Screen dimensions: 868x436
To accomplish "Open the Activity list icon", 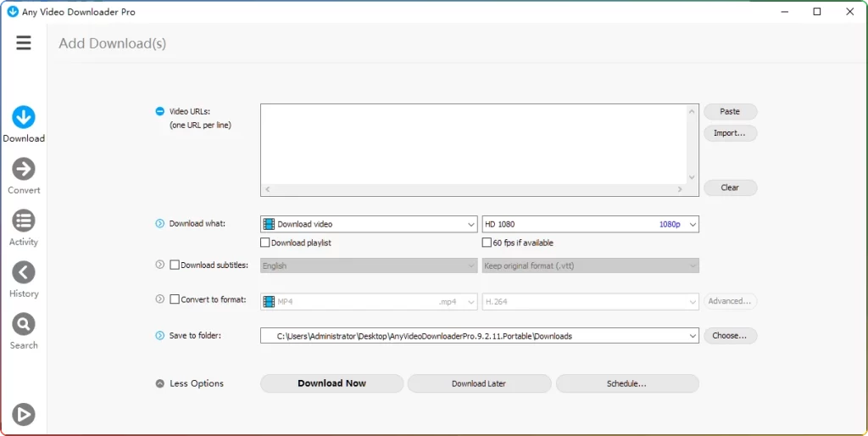I will point(23,221).
